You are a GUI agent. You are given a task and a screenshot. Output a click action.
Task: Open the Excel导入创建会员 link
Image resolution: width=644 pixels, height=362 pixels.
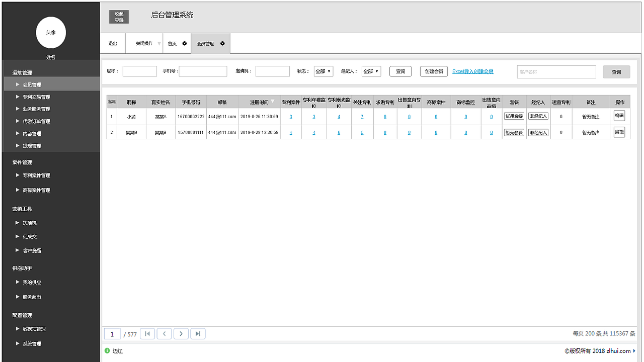(473, 71)
